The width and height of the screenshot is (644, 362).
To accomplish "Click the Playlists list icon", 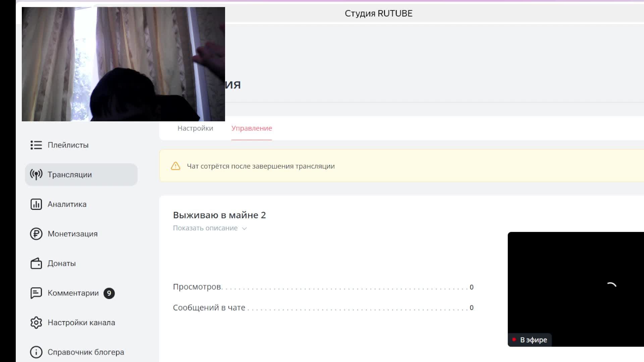I will click(x=36, y=145).
